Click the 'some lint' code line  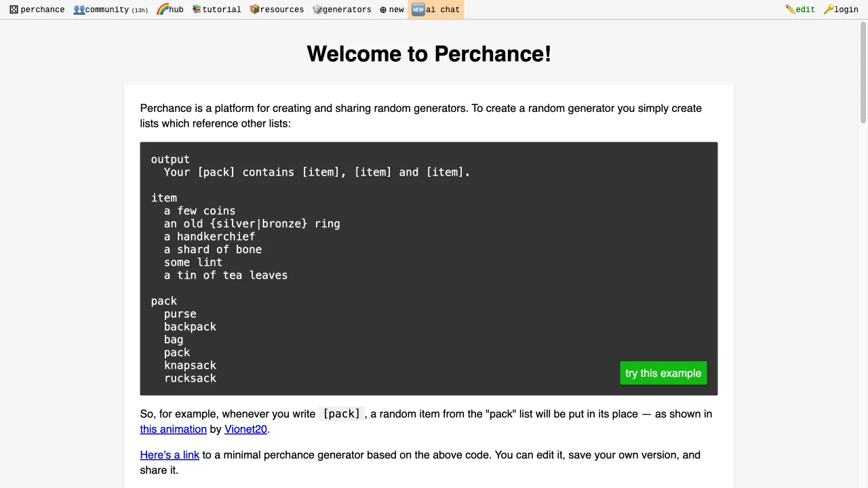tap(193, 262)
